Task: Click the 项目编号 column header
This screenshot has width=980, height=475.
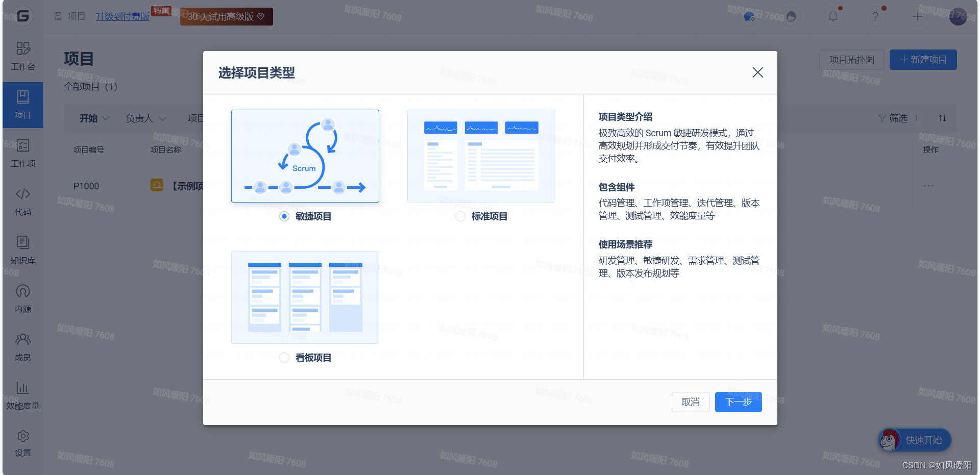Action: tap(89, 149)
